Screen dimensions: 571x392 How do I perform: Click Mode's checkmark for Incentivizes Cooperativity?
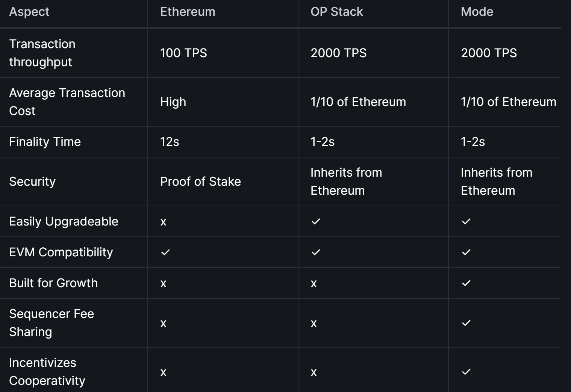[466, 372]
